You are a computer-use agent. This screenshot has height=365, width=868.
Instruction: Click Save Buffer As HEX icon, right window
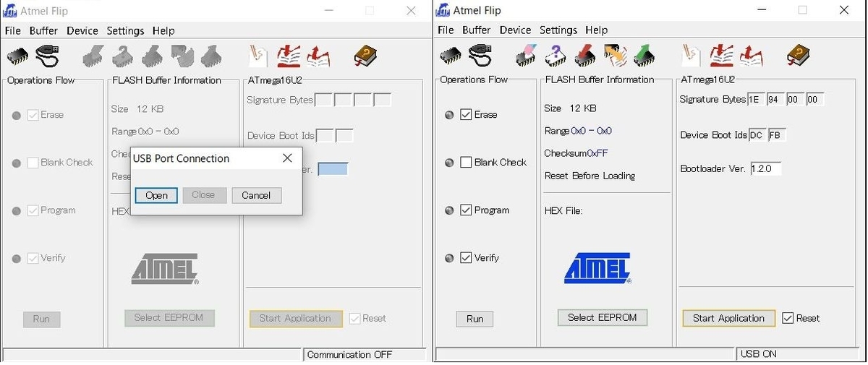[750, 55]
